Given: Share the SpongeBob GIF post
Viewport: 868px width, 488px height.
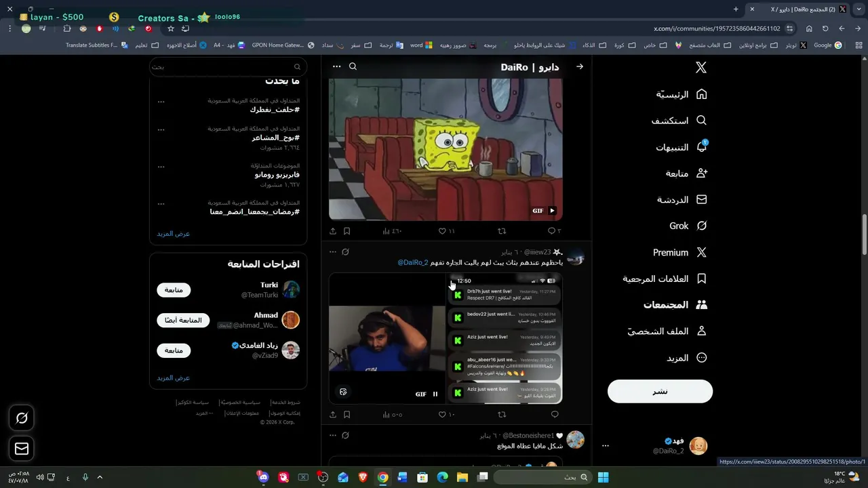Looking at the screenshot, I should tap(333, 231).
